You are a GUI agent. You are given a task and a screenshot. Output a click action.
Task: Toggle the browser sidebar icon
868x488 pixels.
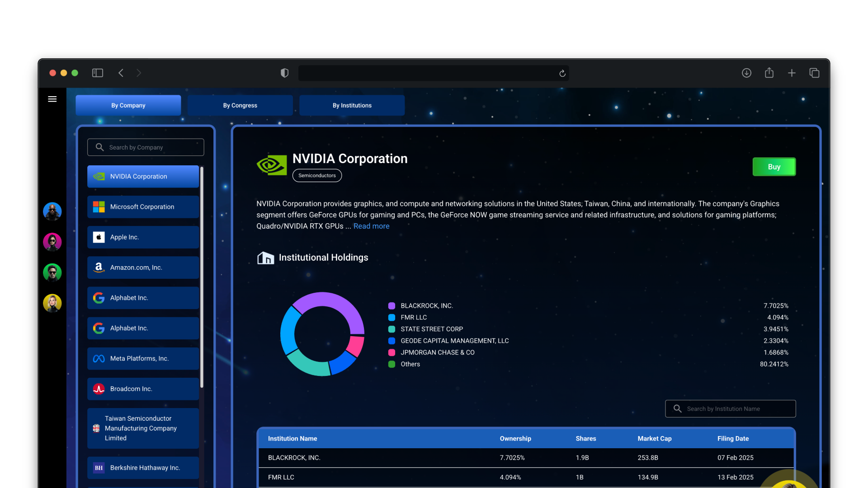pos(98,73)
